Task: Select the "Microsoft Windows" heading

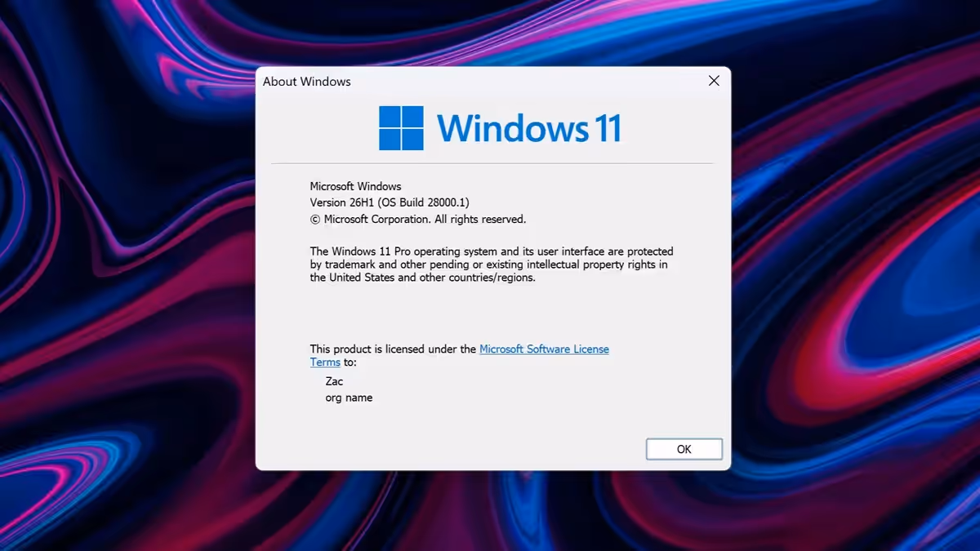Action: click(x=356, y=186)
